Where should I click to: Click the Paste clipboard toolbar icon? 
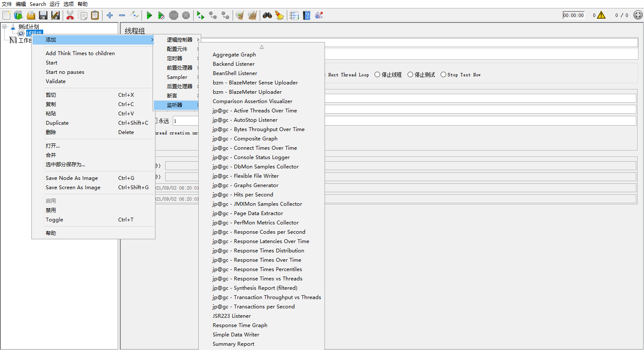point(95,15)
